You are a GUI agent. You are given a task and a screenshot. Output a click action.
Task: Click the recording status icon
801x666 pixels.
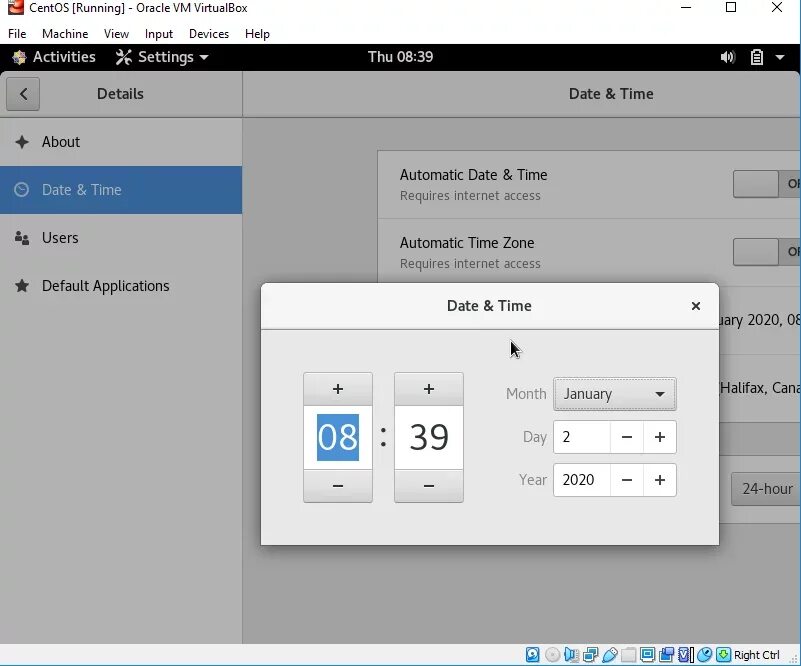pyautogui.click(x=667, y=655)
